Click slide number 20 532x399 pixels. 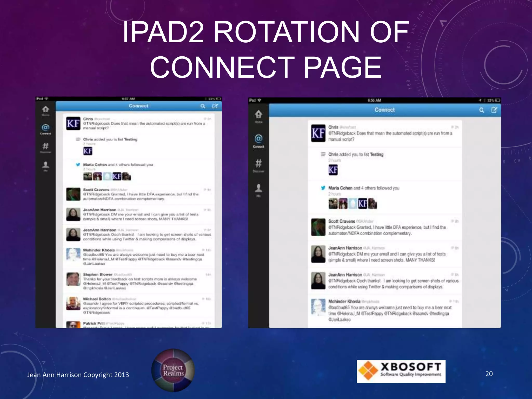(489, 374)
